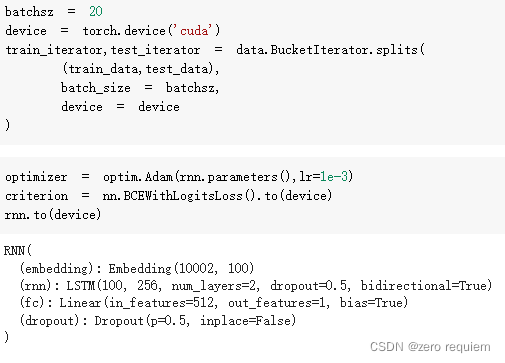Click the nn.BCEWithLogitsLoss criterion line
Image resolution: width=505 pixels, height=363 pixels.
[x=169, y=196]
